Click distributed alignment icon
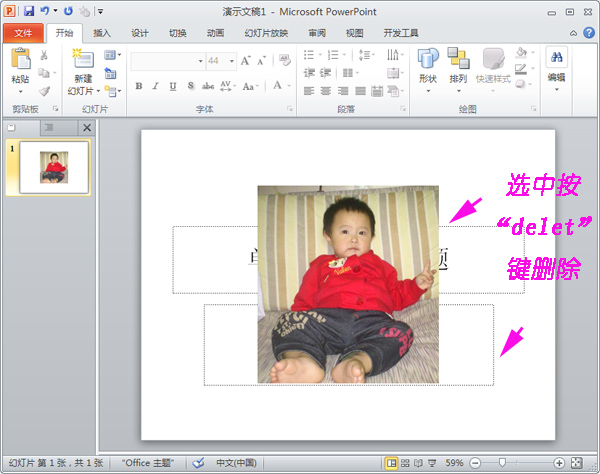The height and width of the screenshot is (474, 600). click(377, 91)
